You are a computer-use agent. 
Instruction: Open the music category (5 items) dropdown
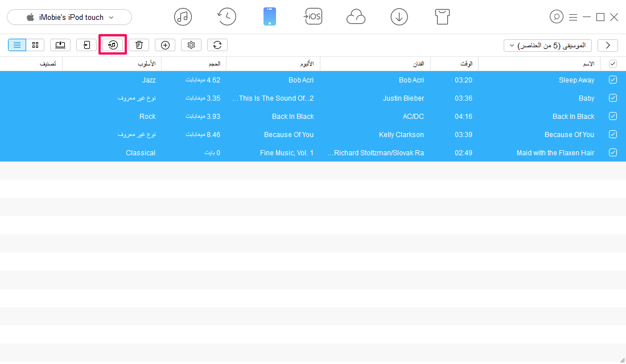coord(547,45)
